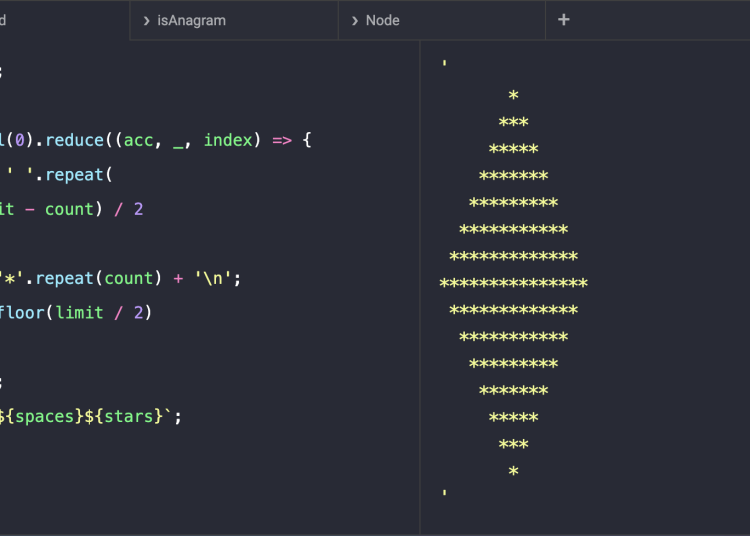Click the divider between editor and output panes
Viewport: 750px width, 536px height.
click(x=420, y=290)
